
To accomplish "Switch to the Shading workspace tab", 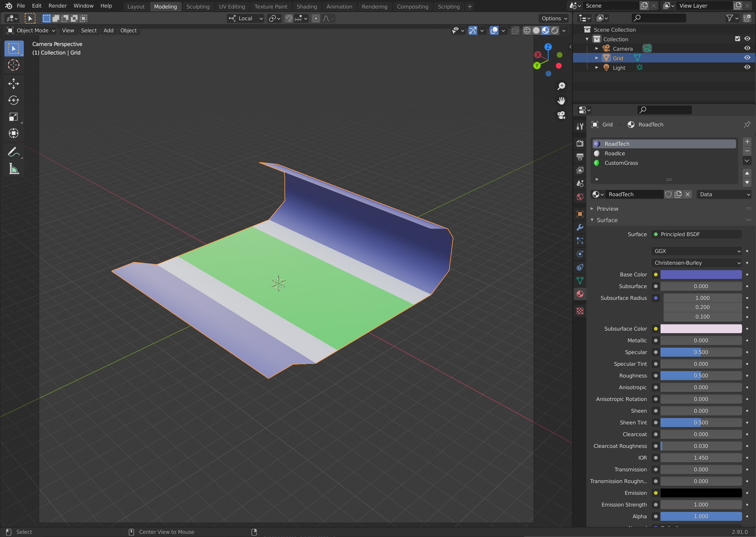I will (307, 6).
